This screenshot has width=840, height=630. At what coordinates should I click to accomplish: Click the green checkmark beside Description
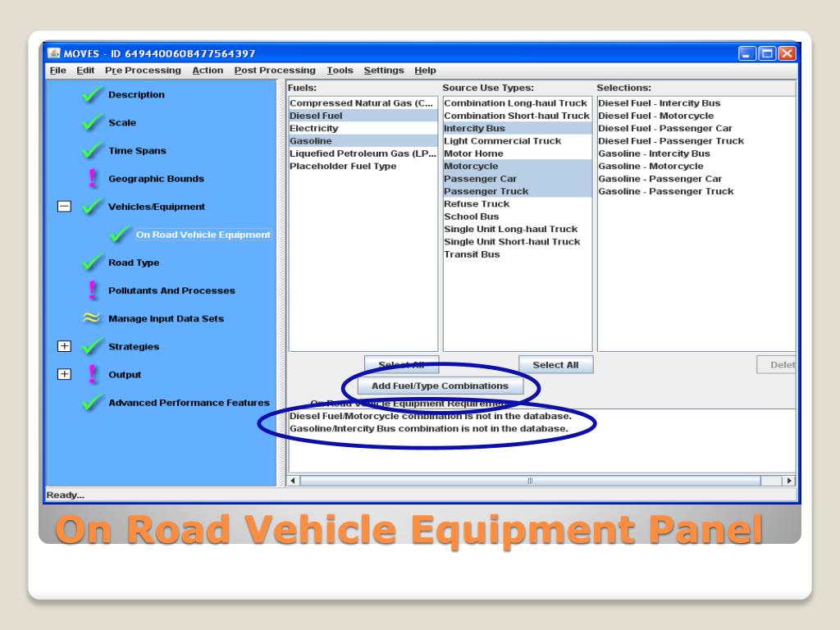(93, 94)
